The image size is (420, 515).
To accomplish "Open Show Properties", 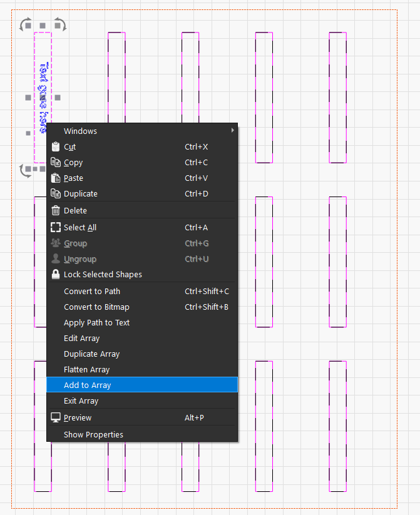I will 93,435.
